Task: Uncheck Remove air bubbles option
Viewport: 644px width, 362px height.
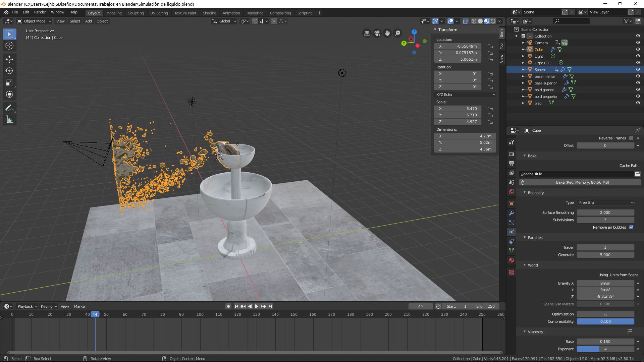Action: tap(631, 227)
